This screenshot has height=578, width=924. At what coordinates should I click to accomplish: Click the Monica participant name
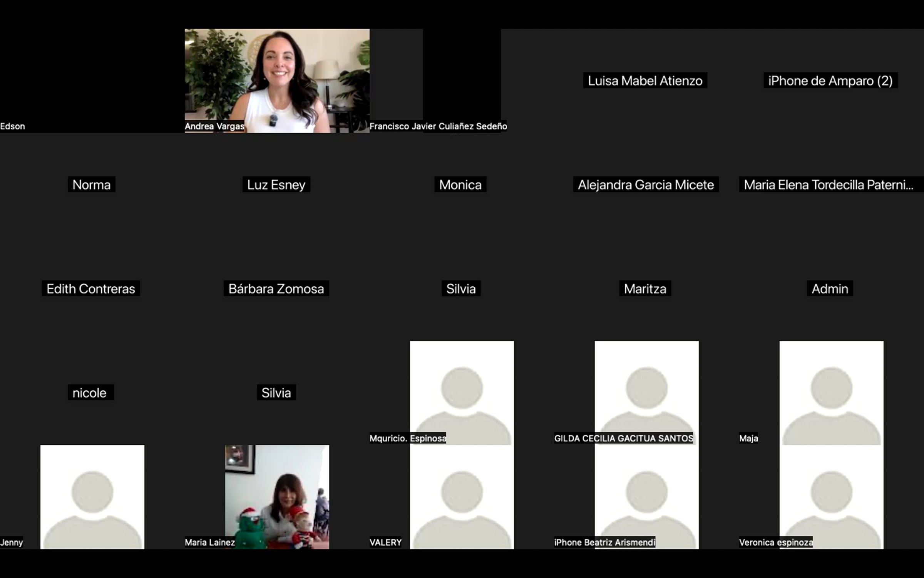(x=460, y=185)
